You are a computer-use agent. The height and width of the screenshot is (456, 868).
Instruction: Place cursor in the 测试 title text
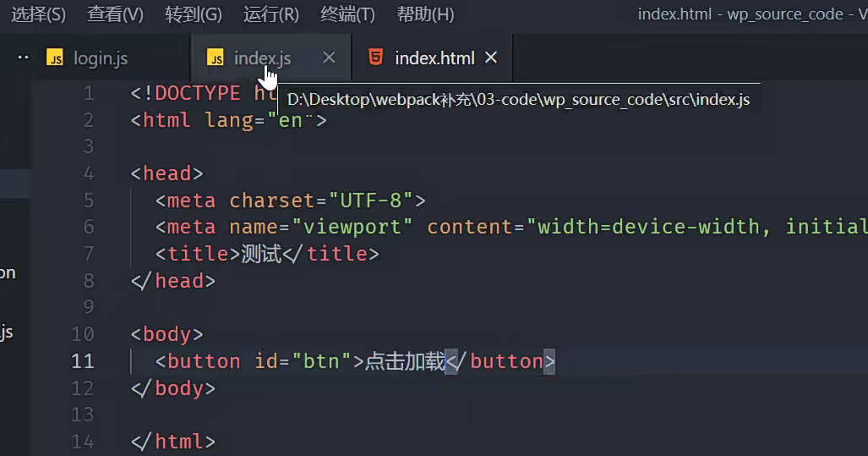point(261,254)
